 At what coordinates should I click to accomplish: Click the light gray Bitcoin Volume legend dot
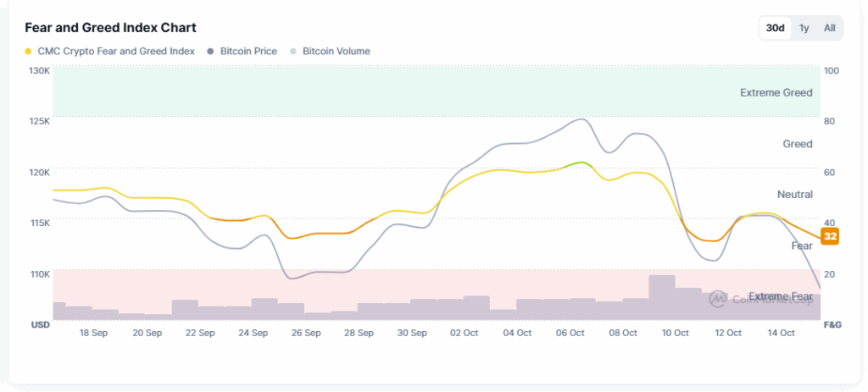[x=293, y=51]
